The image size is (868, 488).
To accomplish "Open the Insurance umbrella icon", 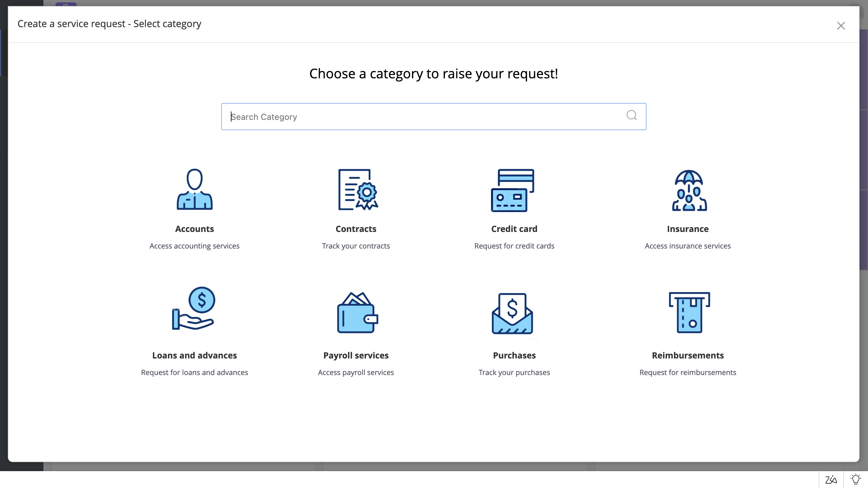I will click(x=689, y=190).
